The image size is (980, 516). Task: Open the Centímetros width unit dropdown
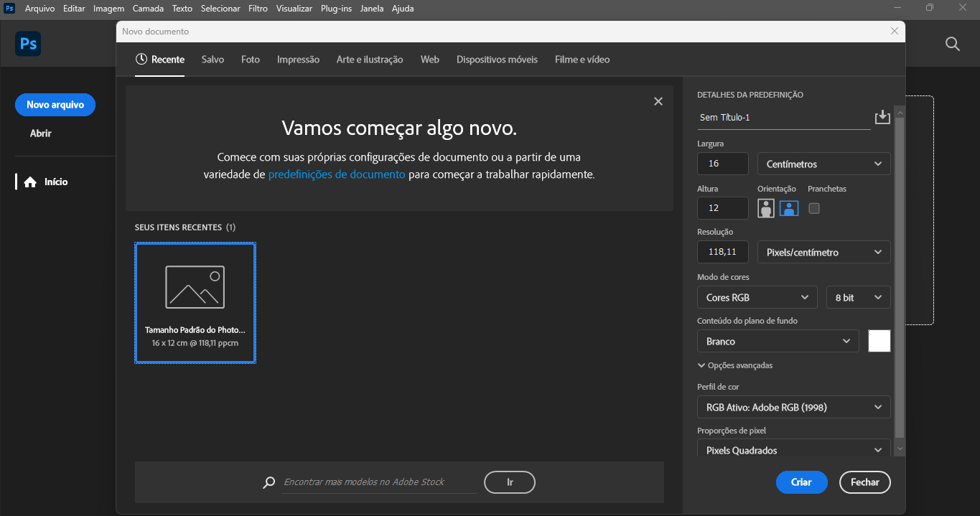click(x=823, y=164)
